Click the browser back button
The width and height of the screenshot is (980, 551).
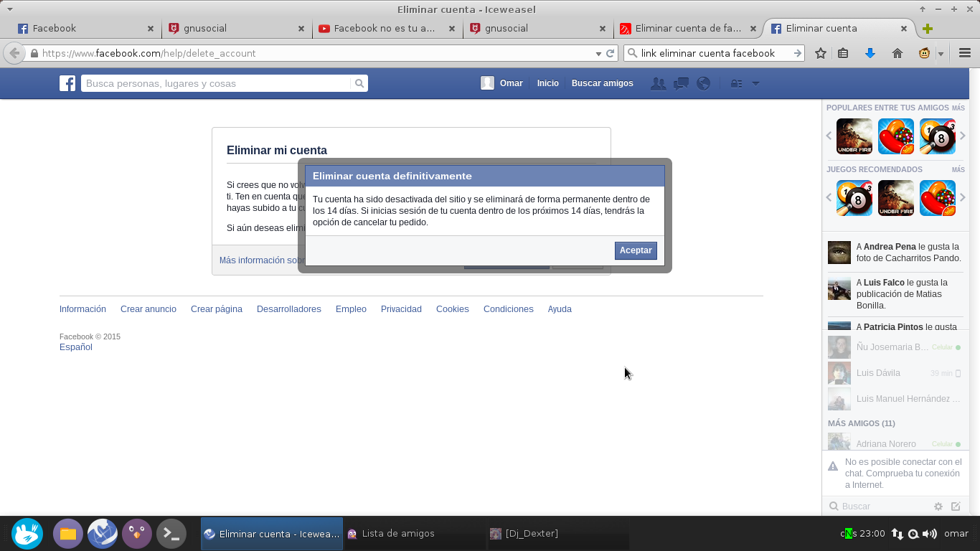point(14,53)
